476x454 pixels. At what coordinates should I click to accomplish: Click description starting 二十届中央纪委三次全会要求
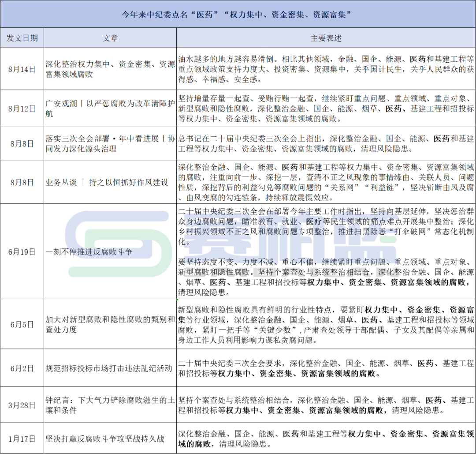326,368
